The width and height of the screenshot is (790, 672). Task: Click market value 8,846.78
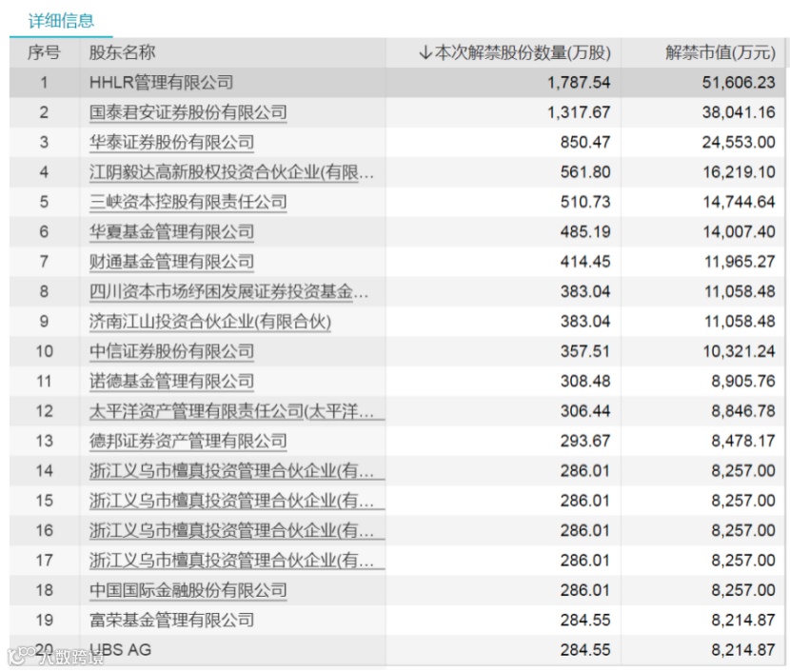[x=743, y=411]
